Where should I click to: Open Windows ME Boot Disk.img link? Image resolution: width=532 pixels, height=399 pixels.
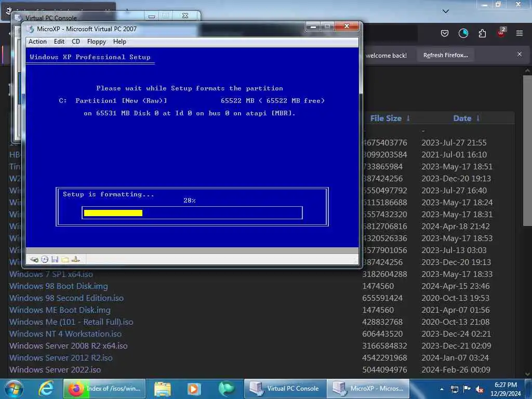coord(60,310)
